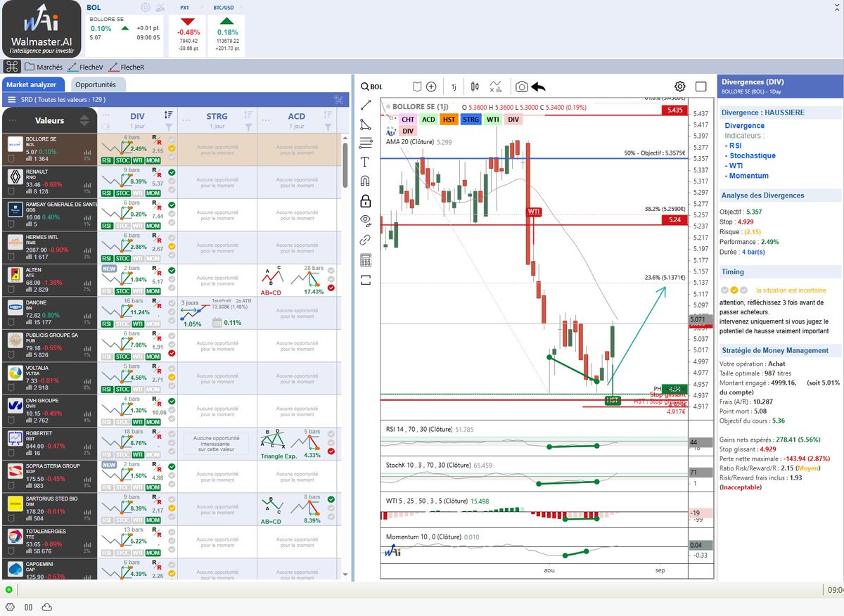Click the Stochastique link in Divergences panel
This screenshot has height=616, width=844.
753,155
